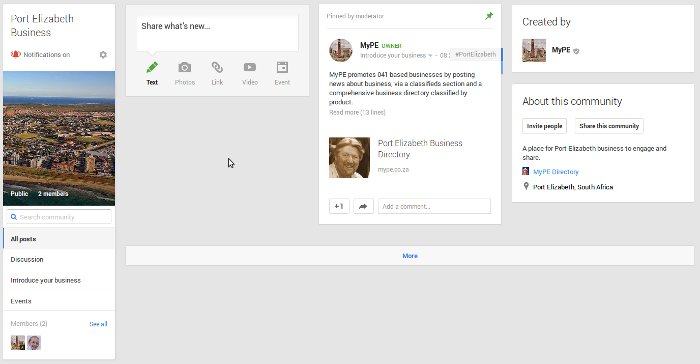The height and width of the screenshot is (364, 700).
Task: Click the search magnifier icon
Action: 14,217
